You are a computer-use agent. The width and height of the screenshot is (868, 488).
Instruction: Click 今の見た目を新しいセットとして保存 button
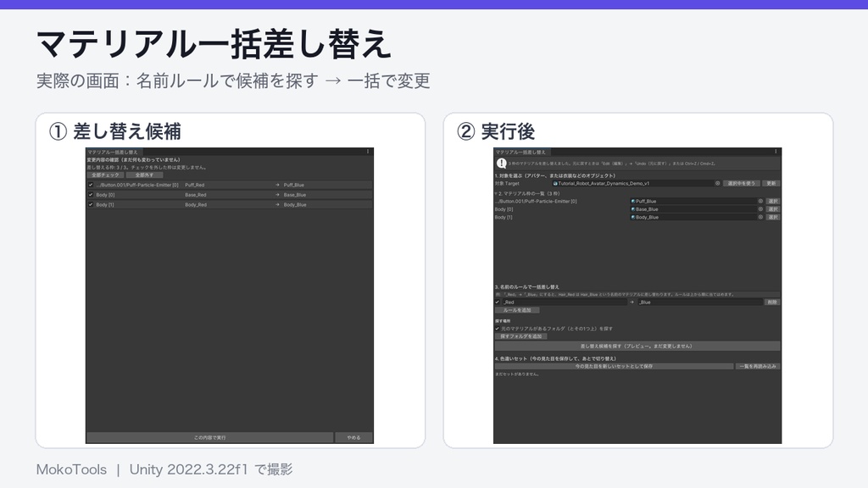point(614,366)
